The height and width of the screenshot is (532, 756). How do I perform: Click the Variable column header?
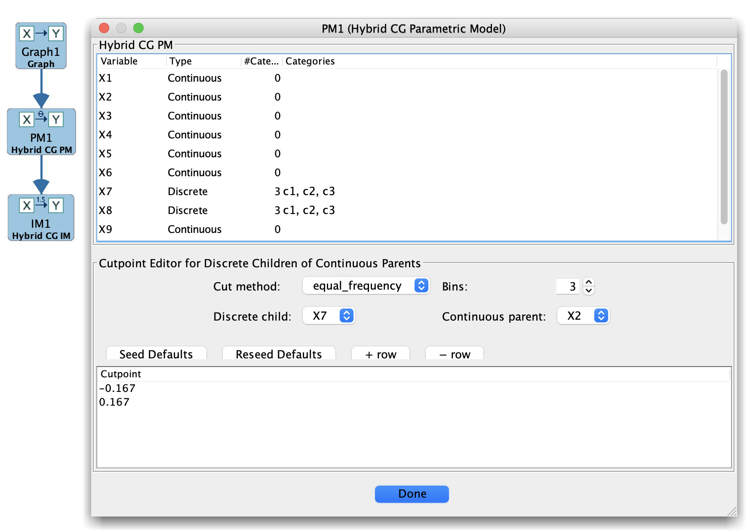pos(132,61)
